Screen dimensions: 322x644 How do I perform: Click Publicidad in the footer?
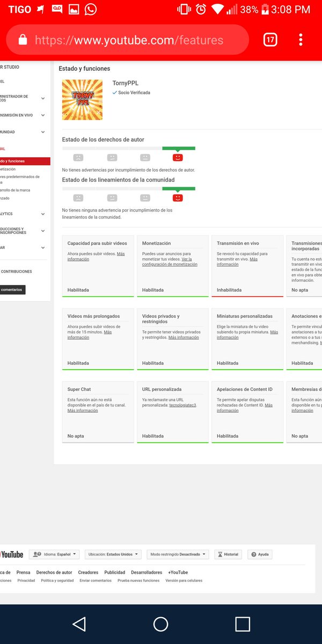tap(115, 573)
